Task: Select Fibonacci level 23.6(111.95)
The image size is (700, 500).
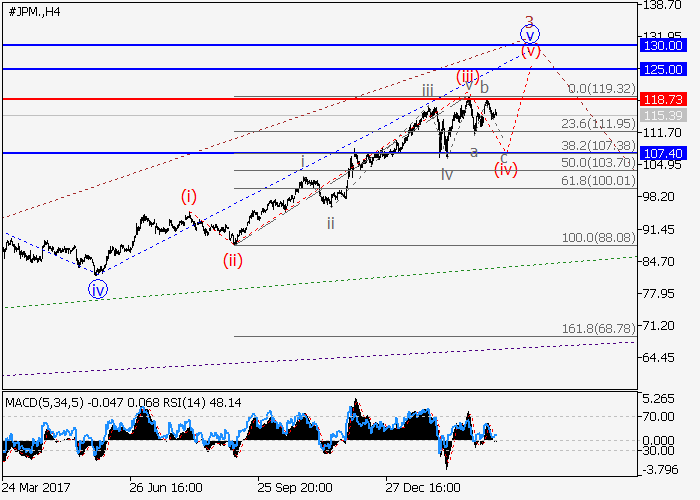Action: [x=598, y=123]
